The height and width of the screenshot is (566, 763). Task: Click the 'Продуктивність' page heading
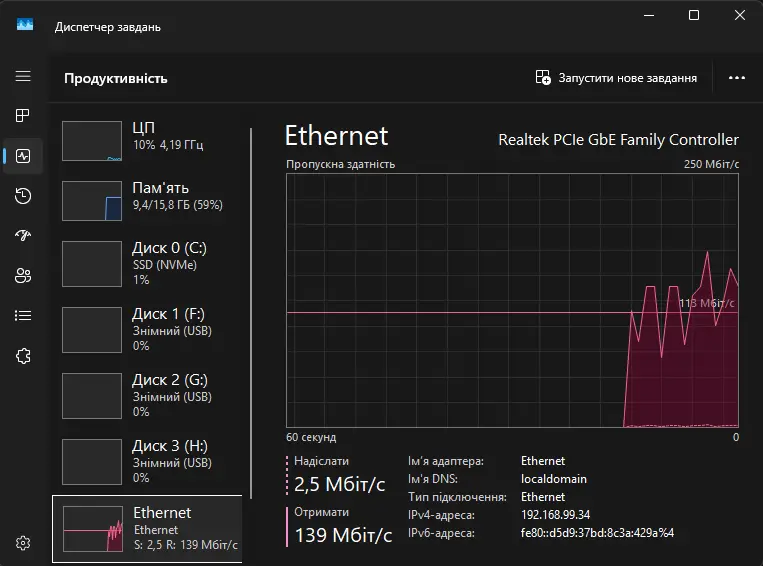coord(116,78)
